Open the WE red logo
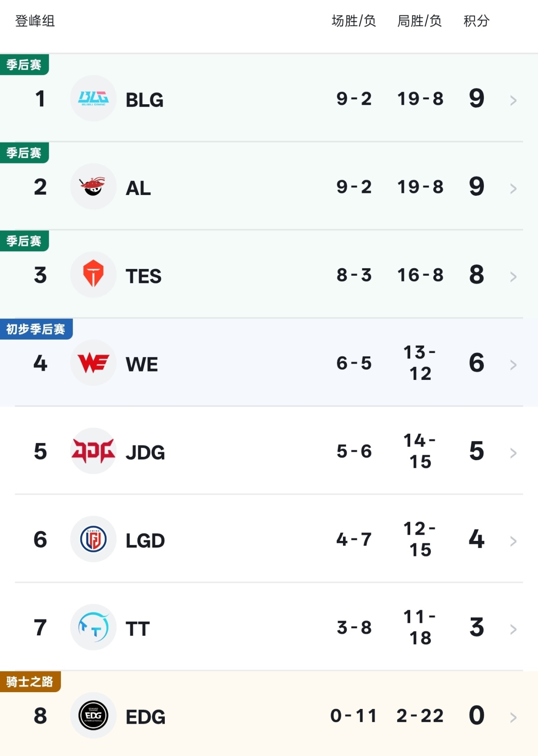The image size is (538, 756). 93,363
